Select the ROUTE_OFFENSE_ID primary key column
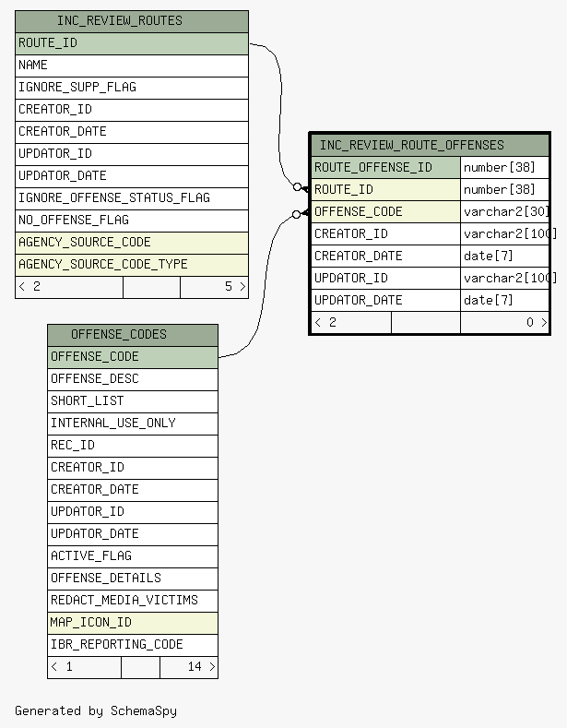The height and width of the screenshot is (728, 567). click(x=385, y=168)
